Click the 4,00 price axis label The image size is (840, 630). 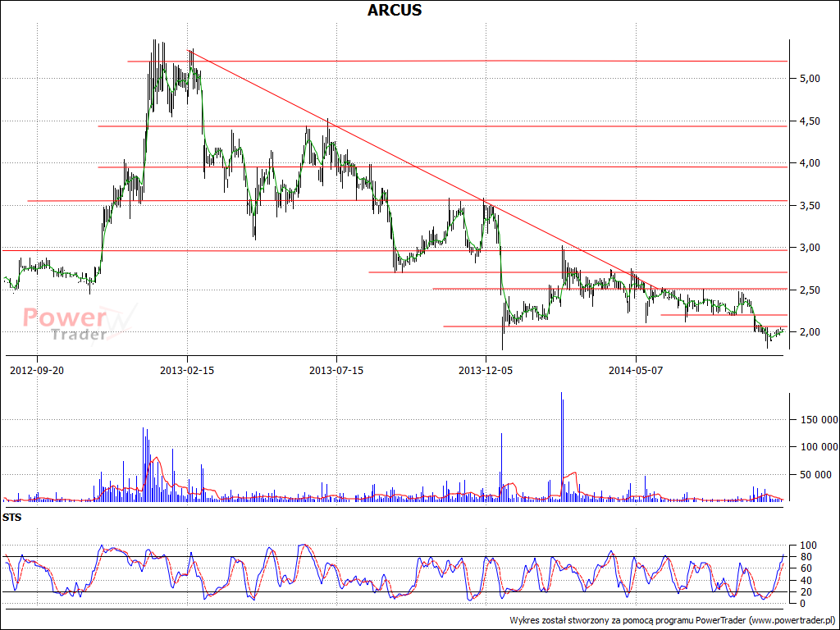pyautogui.click(x=810, y=163)
